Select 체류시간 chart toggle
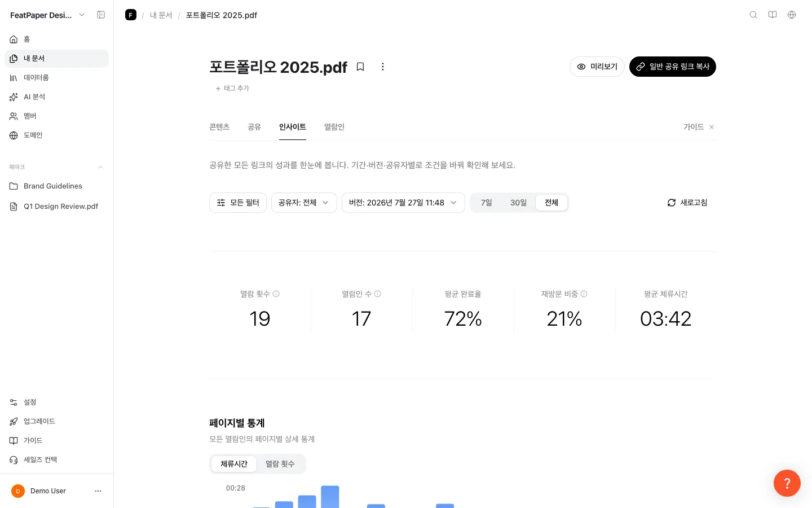Image resolution: width=812 pixels, height=508 pixels. [x=234, y=464]
